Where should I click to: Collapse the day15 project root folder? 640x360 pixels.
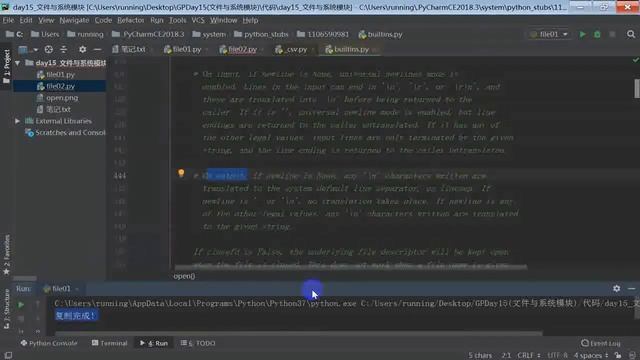click(18, 63)
